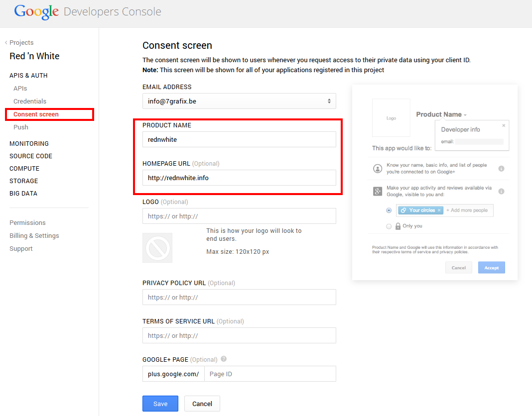Screen dimensions: 532x416
Task: Go back to Projects
Action: (x=19, y=42)
